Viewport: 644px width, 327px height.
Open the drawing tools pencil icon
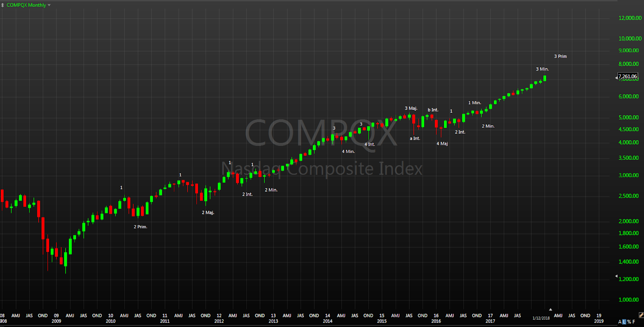641,315
